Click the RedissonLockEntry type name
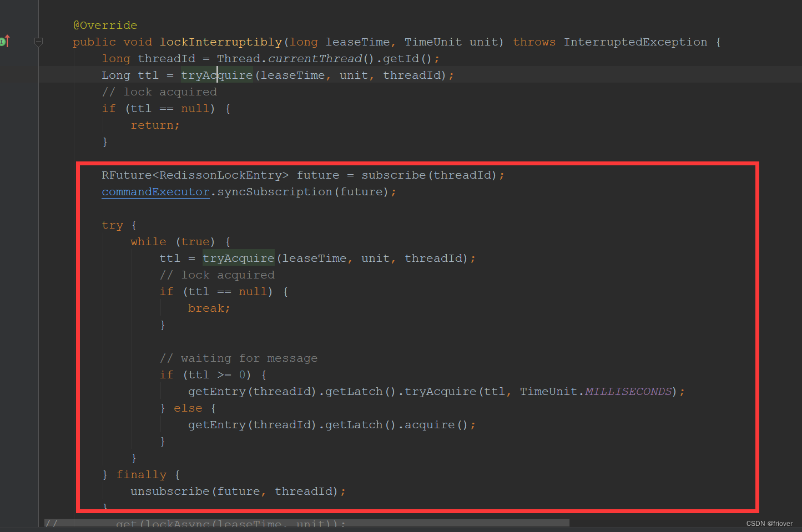Image resolution: width=802 pixels, height=532 pixels. (221, 175)
